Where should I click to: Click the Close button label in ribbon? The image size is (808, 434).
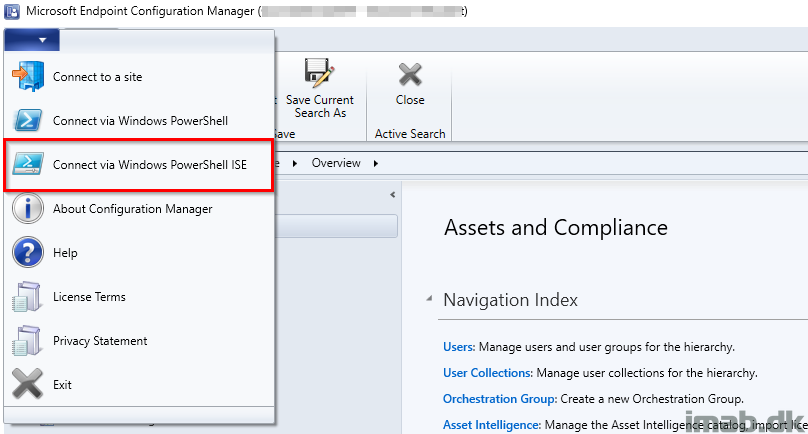[410, 99]
